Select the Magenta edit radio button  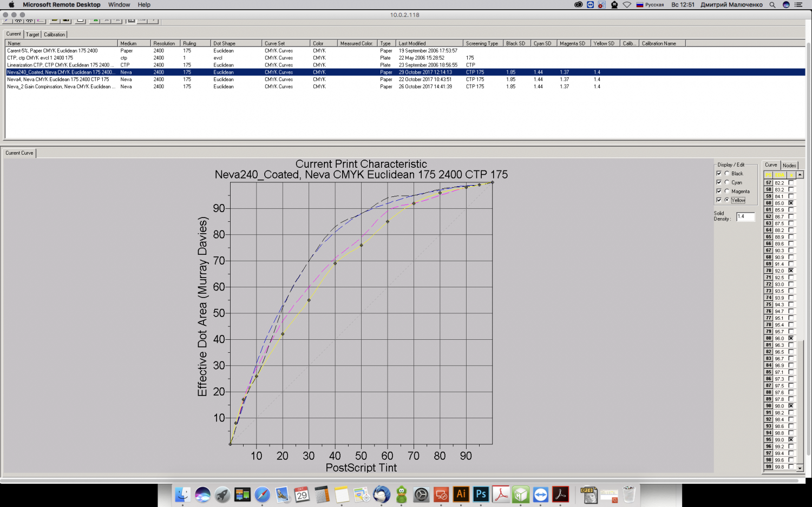click(x=727, y=191)
